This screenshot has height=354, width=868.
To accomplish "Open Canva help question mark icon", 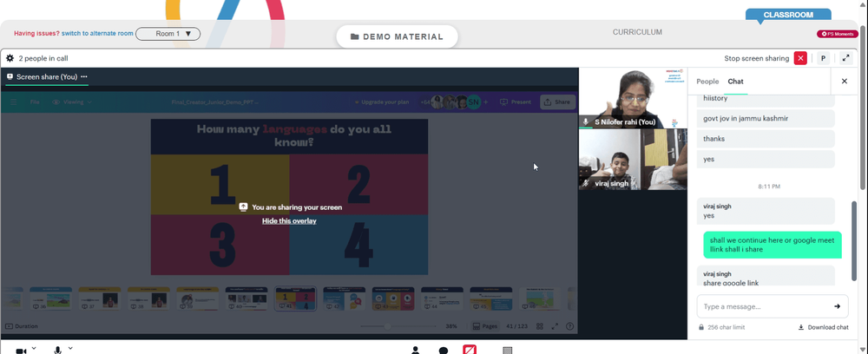I will tap(569, 326).
